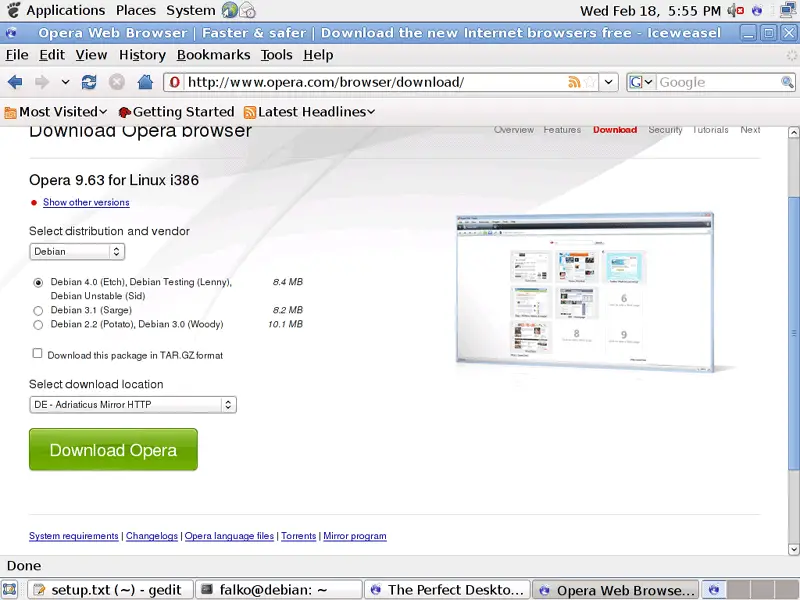800x600 pixels.
Task: Select Debian 3.1 (Sarge) radio option
Action: pyautogui.click(x=38, y=310)
